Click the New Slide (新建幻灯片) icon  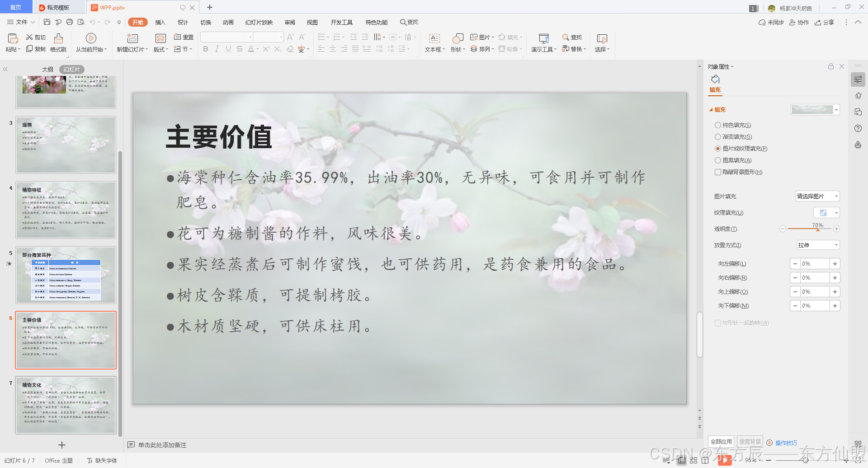[x=132, y=38]
